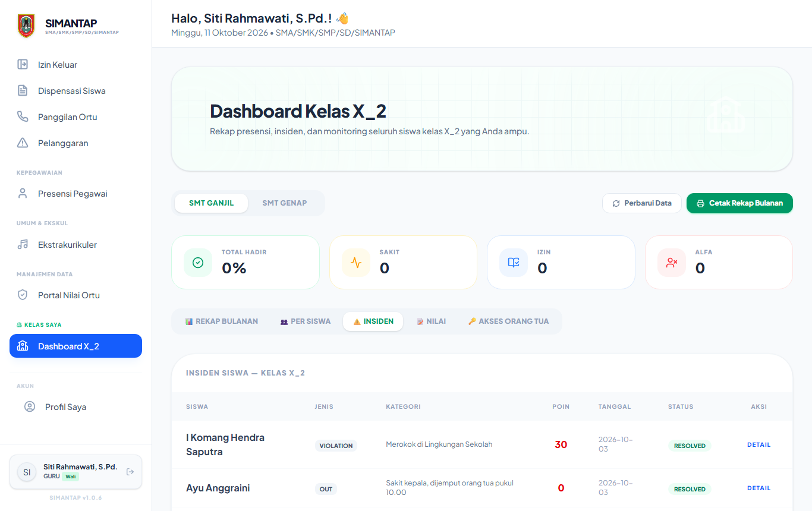Viewport: 812px width, 511px height.
Task: Click the OUT badge for Ayu Anggraini
Action: [326, 489]
